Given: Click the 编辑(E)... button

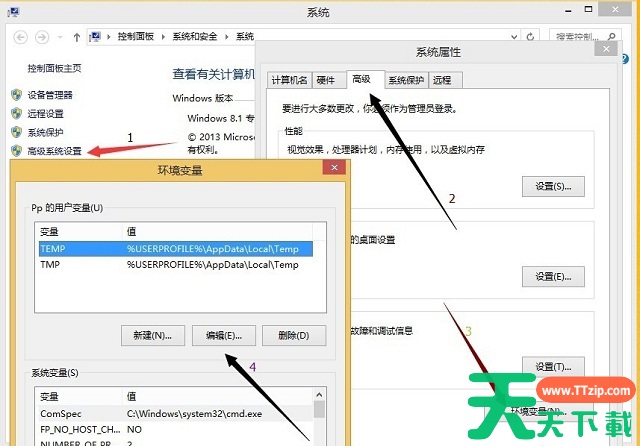Looking at the screenshot, I should [x=224, y=335].
